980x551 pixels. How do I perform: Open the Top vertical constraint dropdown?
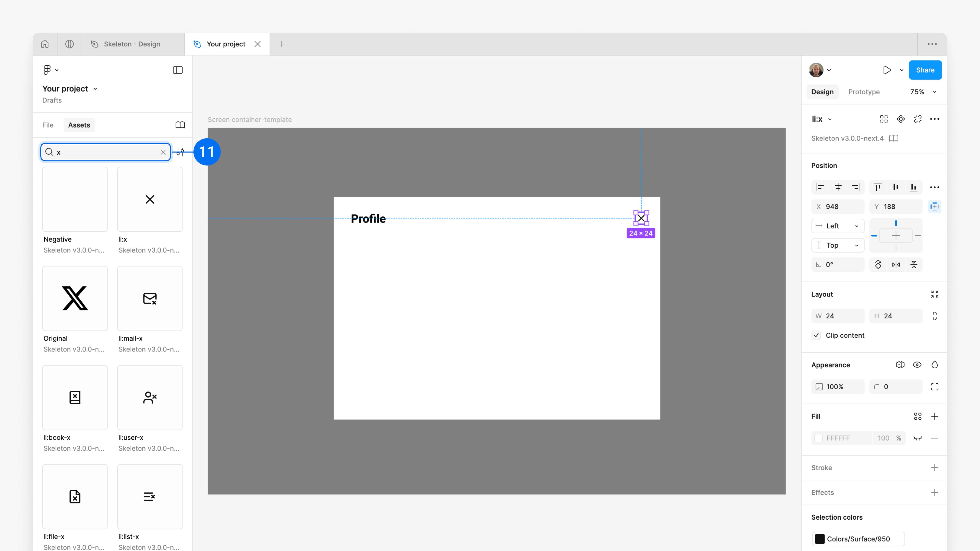click(838, 245)
